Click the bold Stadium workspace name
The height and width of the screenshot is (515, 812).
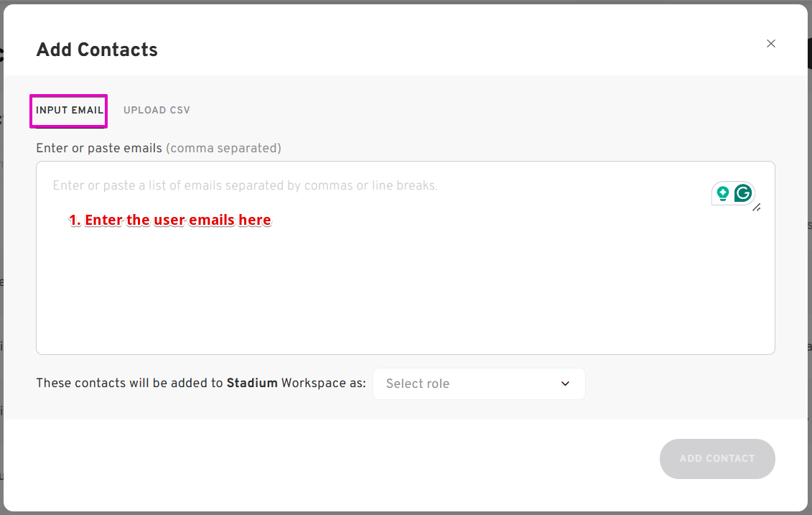(x=252, y=383)
